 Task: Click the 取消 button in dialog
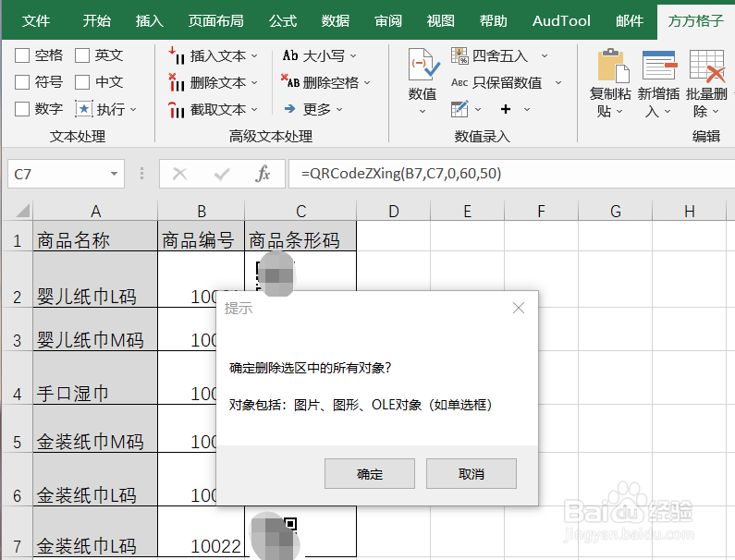(472, 474)
